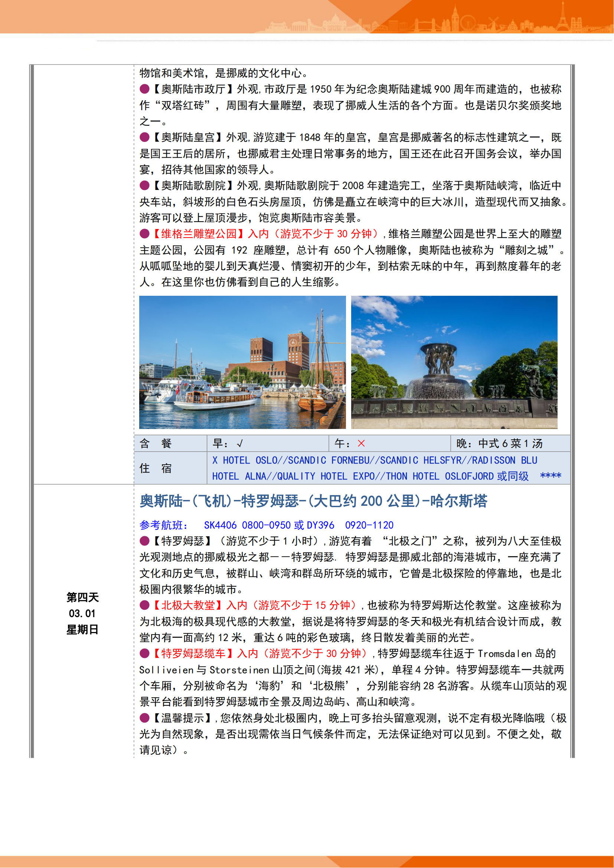
Task: Click the red X mark beside 午
Action: pos(362,443)
